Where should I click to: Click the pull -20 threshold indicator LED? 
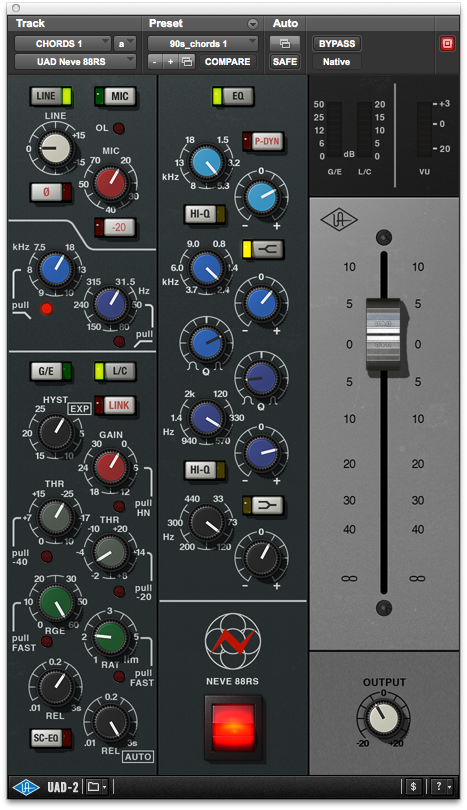tap(119, 591)
